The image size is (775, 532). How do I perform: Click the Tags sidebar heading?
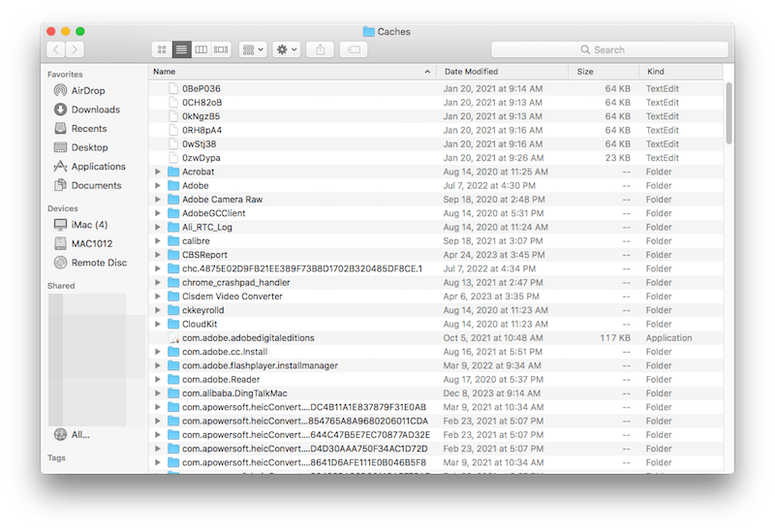[56, 457]
